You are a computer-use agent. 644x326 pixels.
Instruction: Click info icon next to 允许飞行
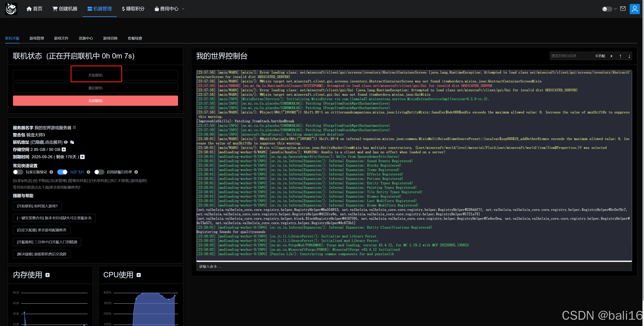pos(88,172)
